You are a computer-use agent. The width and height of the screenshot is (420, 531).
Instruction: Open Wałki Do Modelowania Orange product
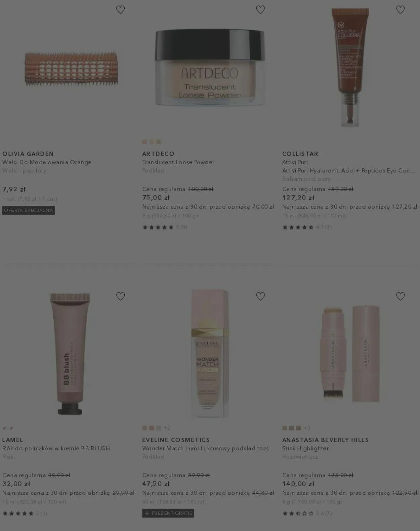(47, 162)
